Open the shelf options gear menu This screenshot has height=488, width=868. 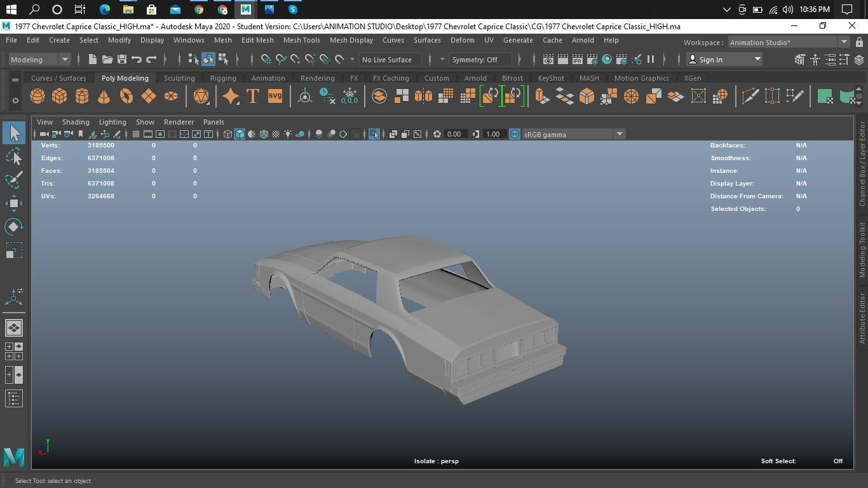(x=15, y=100)
